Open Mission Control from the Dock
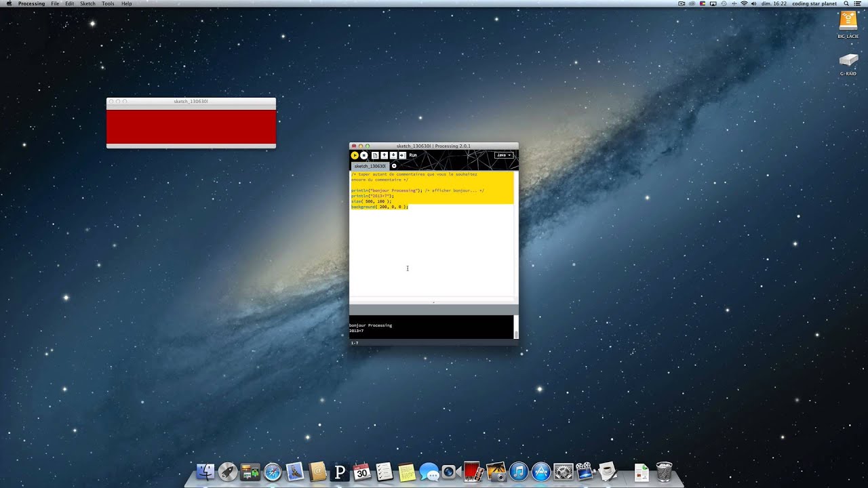The image size is (868, 488). click(250, 472)
